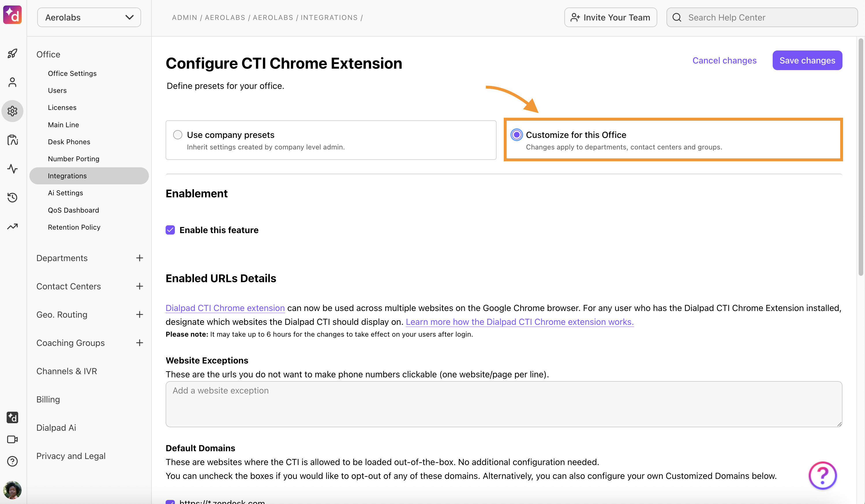The height and width of the screenshot is (504, 865).
Task: Click the Geo. Routing section label
Action: pyautogui.click(x=62, y=314)
